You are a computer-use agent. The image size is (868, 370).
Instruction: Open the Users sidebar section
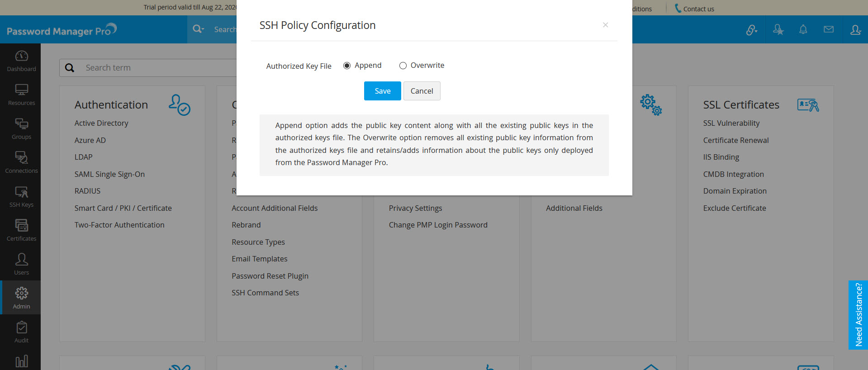click(x=21, y=264)
